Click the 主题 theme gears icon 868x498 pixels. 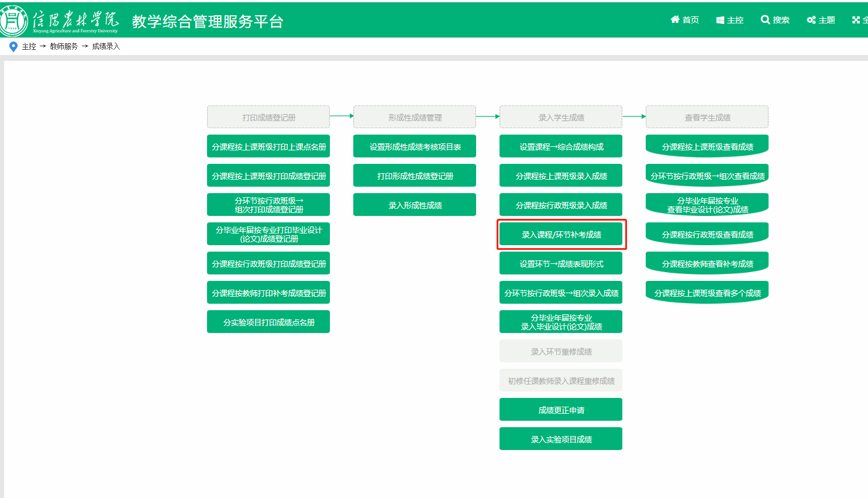tap(811, 20)
